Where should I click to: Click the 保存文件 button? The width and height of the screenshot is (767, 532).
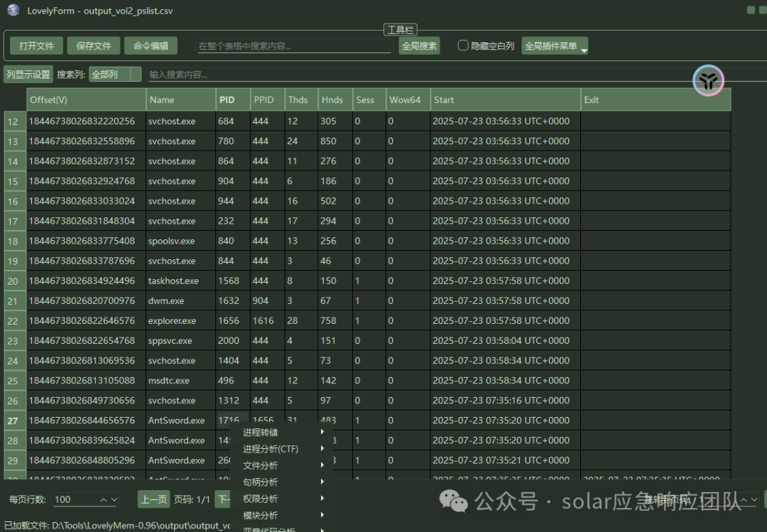pos(94,45)
